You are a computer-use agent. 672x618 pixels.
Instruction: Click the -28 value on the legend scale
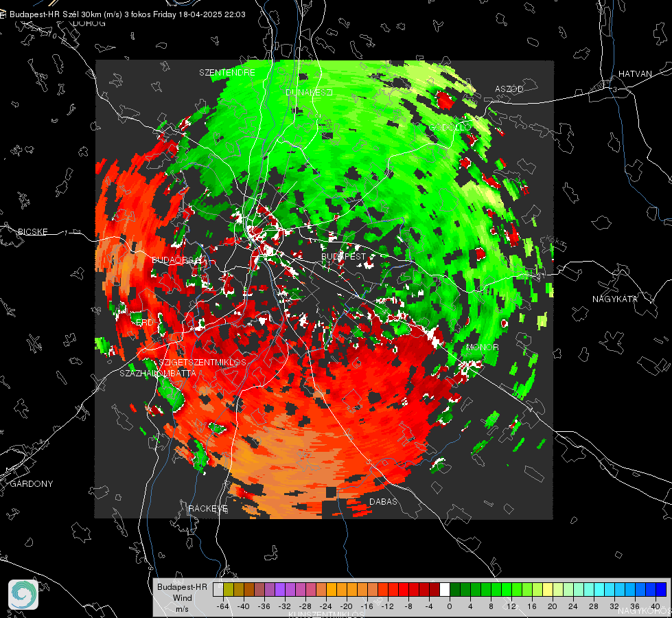305,606
